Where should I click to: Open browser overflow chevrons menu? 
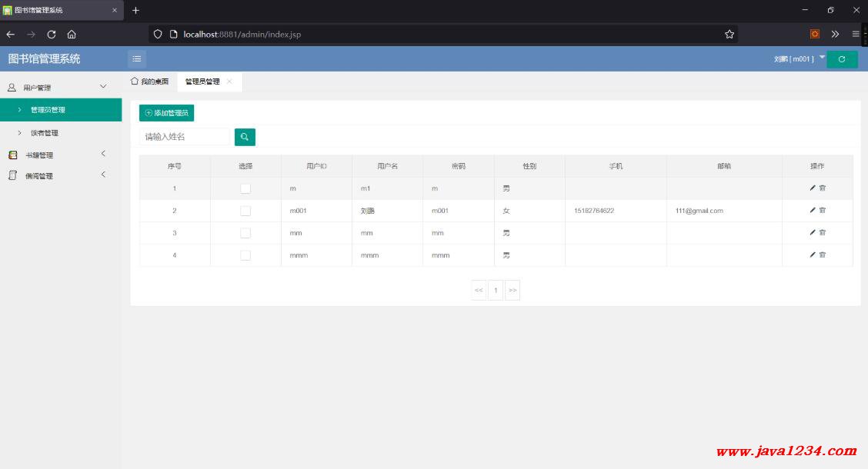coord(835,35)
